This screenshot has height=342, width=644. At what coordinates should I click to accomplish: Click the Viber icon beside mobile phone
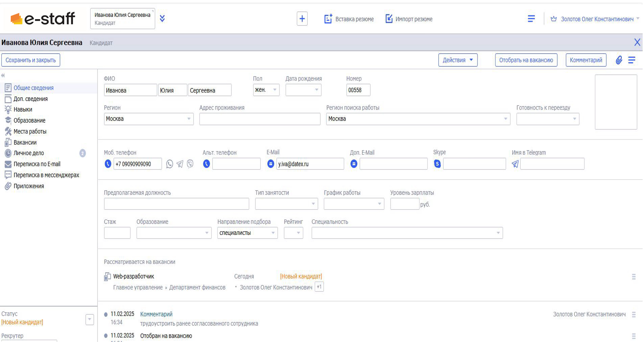pos(190,164)
